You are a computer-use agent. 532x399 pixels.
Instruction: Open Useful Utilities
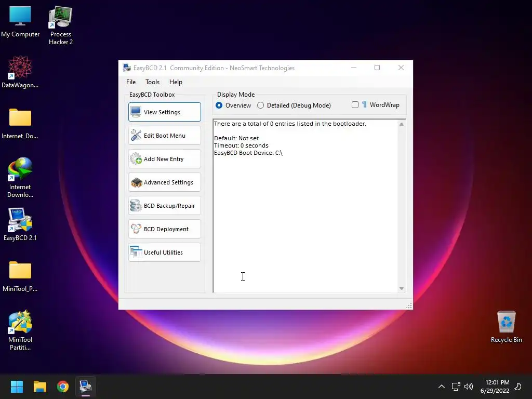pos(165,252)
